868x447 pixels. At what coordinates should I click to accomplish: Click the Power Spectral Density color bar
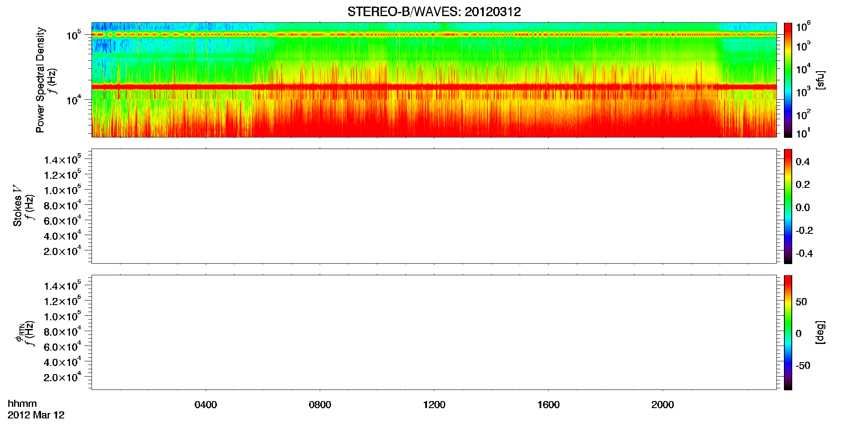(x=788, y=80)
